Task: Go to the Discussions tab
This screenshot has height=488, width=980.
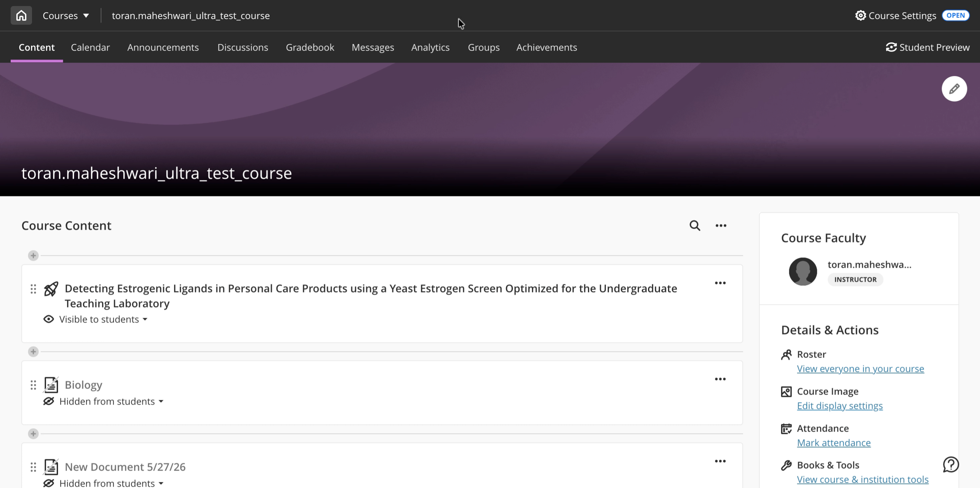Action: tap(243, 47)
